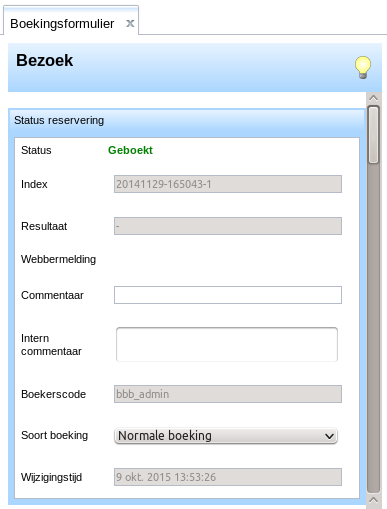
Task: Click the Status reservering section header
Action: (x=187, y=120)
